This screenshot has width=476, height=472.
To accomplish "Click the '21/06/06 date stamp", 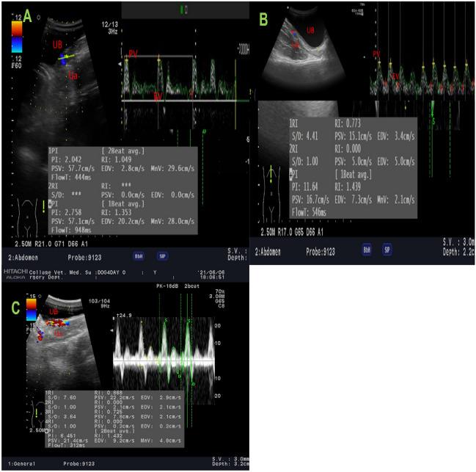I will [x=211, y=272].
